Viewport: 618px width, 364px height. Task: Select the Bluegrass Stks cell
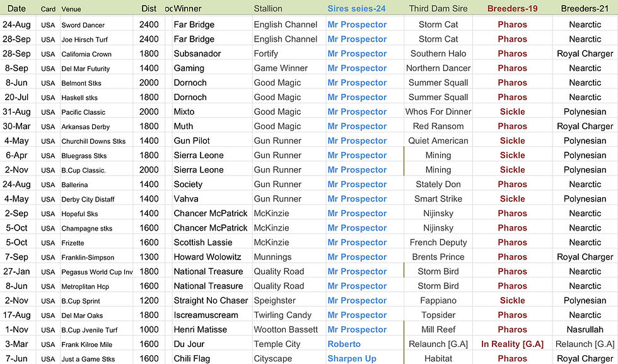point(84,156)
